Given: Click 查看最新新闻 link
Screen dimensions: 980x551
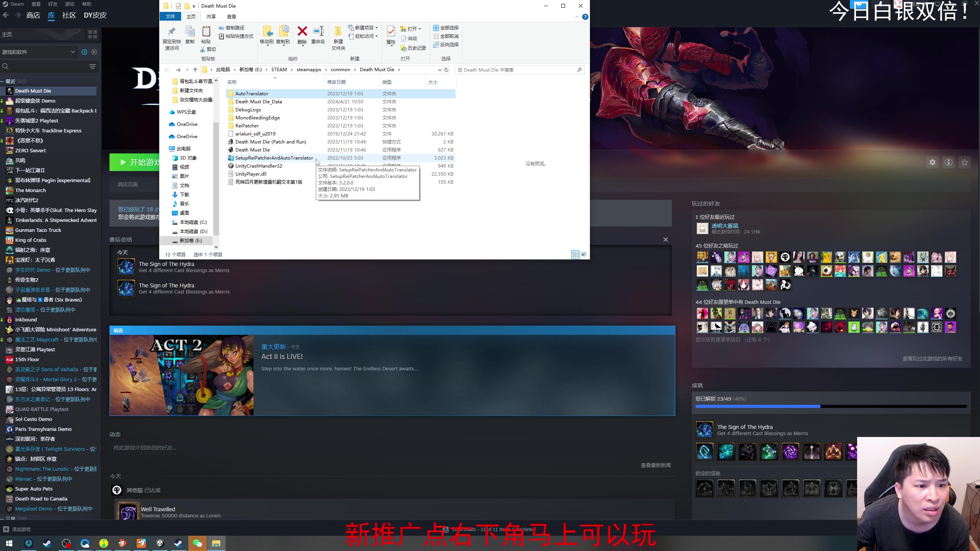Looking at the screenshot, I should click(656, 465).
